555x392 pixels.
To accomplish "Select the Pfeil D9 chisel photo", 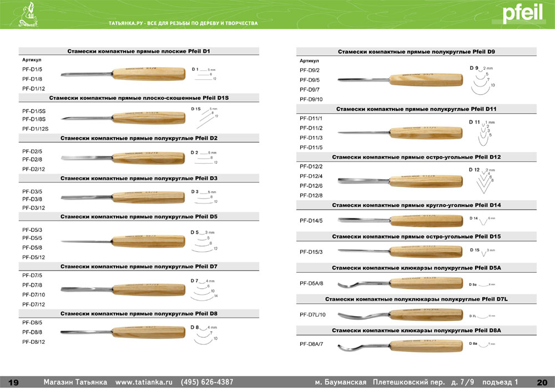I will pyautogui.click(x=400, y=80).
